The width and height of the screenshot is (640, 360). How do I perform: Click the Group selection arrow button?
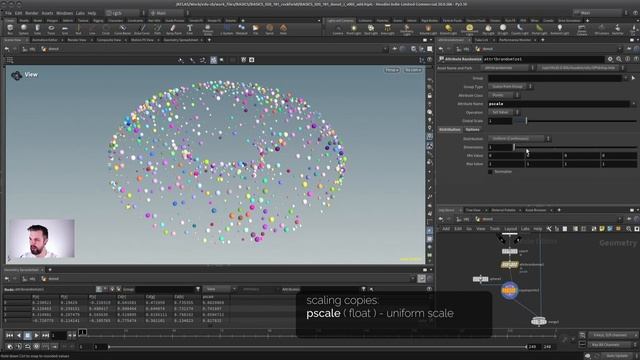633,78
